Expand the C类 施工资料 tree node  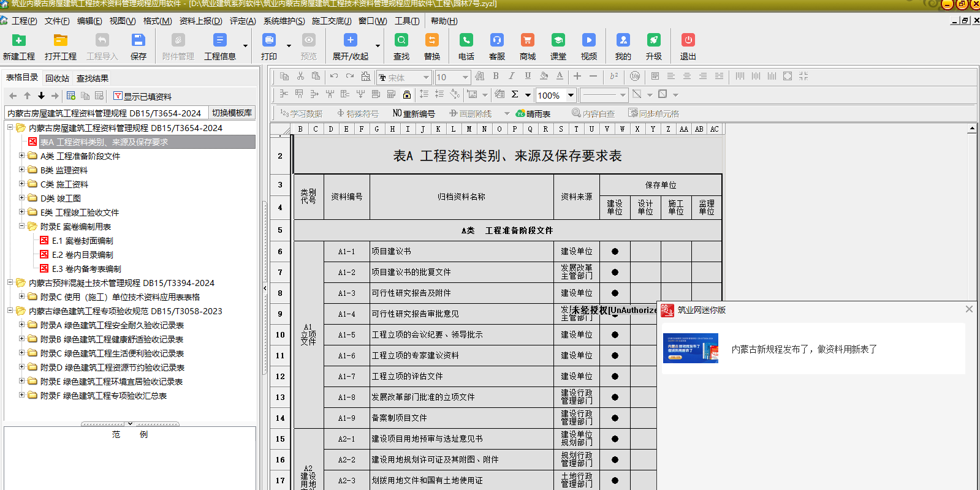pyautogui.click(x=22, y=184)
